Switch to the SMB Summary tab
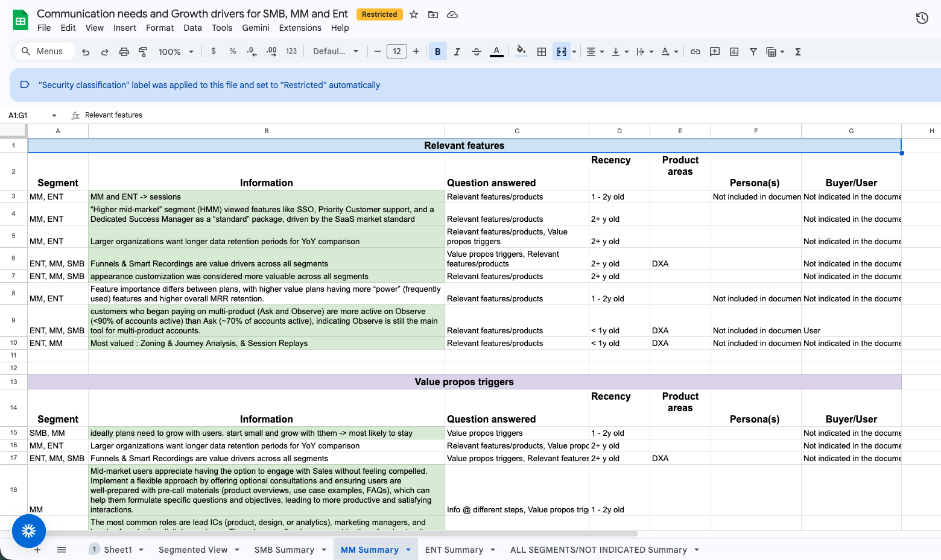This screenshot has height=560, width=941. [284, 550]
